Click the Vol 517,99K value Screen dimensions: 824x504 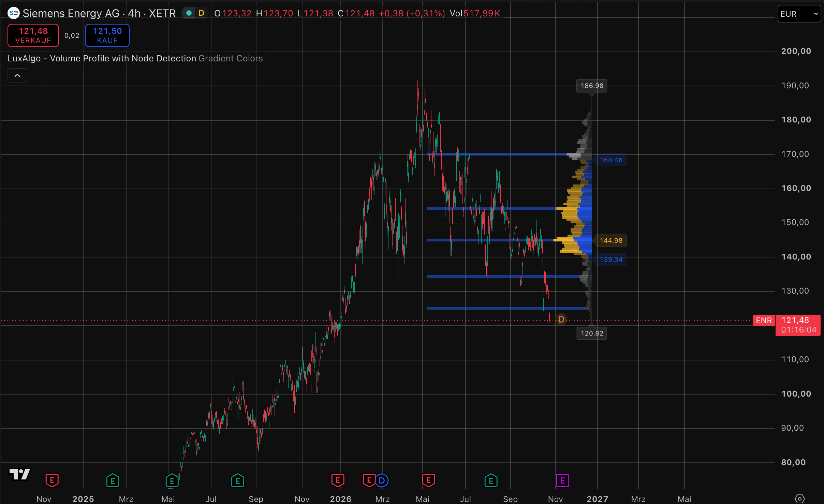tap(475, 13)
